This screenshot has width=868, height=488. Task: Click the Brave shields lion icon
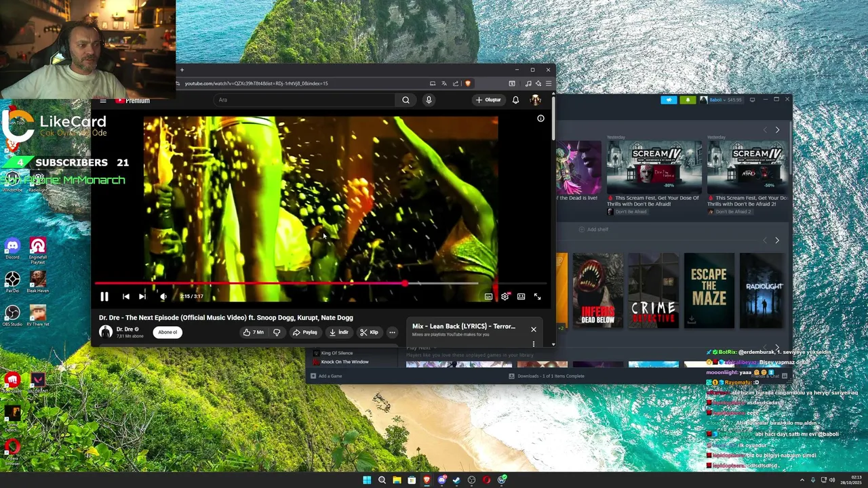(467, 83)
